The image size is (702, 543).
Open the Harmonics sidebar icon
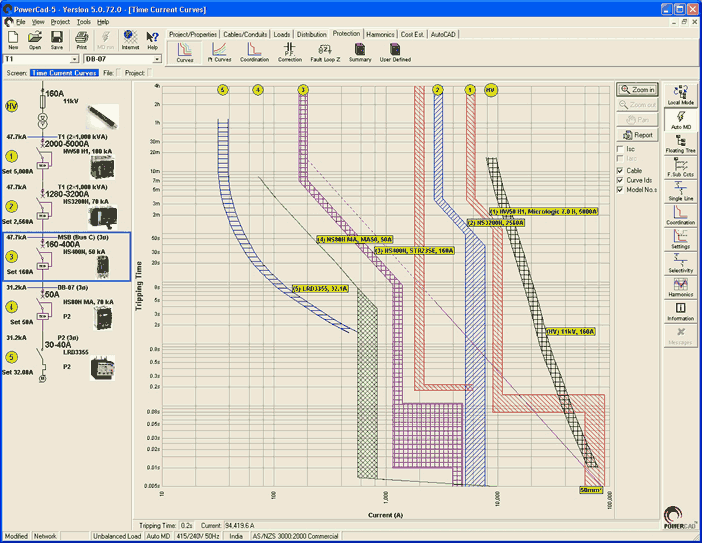point(681,287)
